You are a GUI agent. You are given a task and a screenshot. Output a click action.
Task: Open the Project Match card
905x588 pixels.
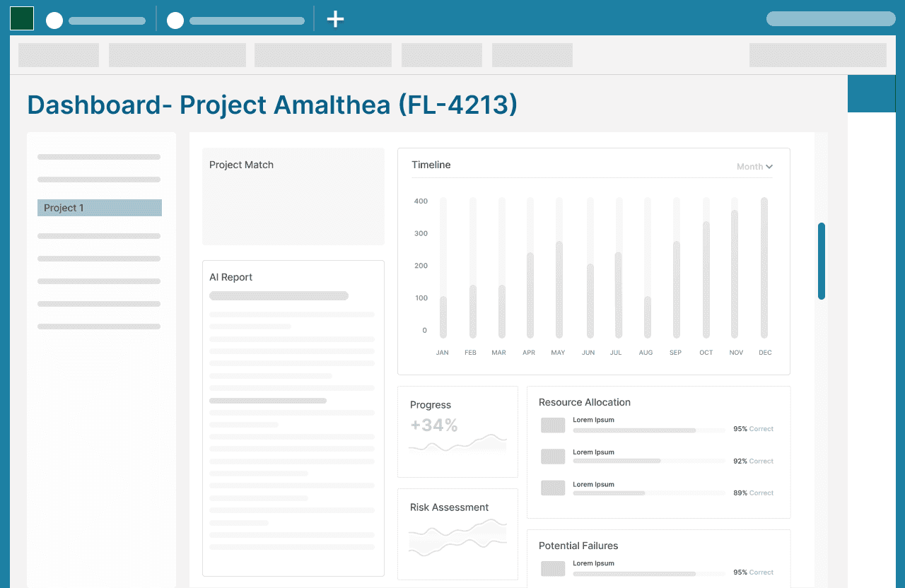tap(293, 196)
